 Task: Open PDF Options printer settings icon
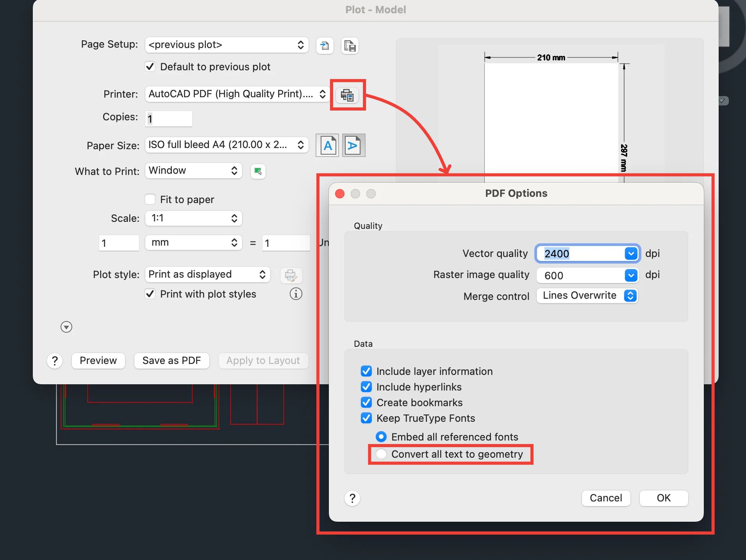[347, 95]
